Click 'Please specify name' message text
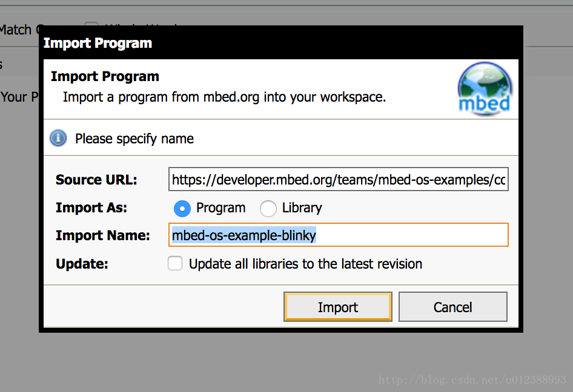 [x=134, y=139]
